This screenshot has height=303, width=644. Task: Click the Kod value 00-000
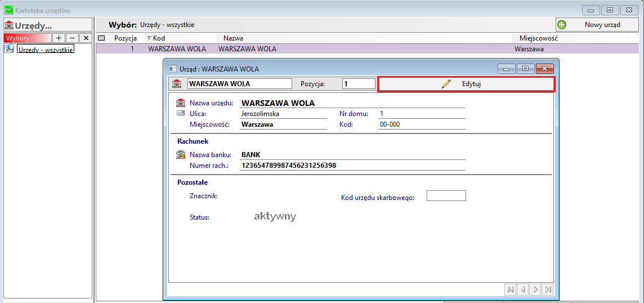[390, 124]
